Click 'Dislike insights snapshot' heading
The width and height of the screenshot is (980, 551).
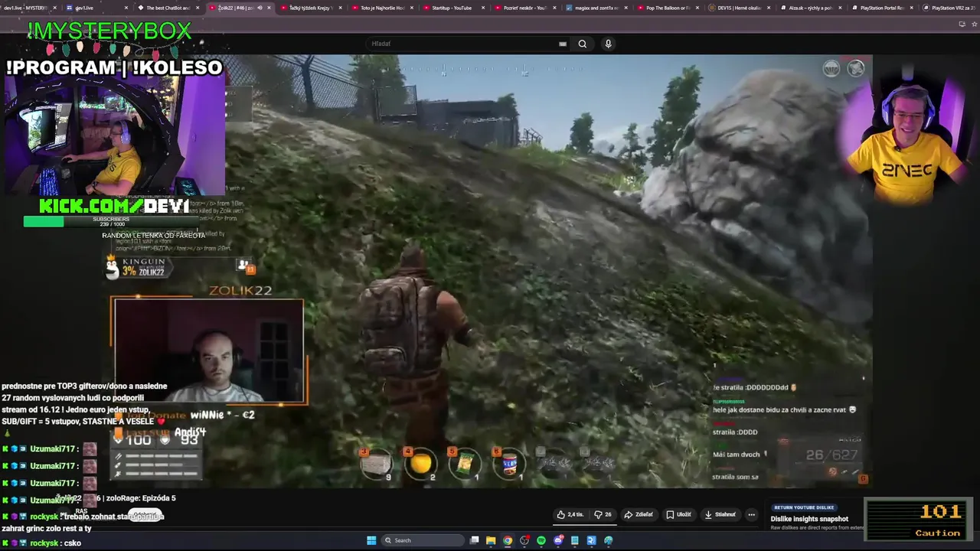point(809,519)
